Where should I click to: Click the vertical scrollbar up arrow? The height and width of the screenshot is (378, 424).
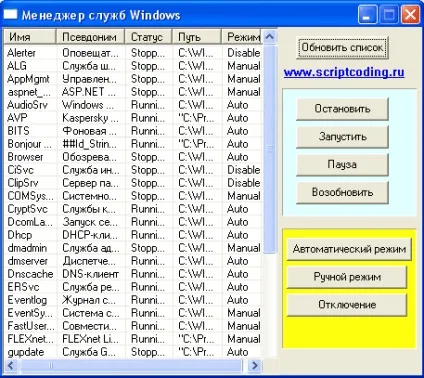click(x=269, y=36)
